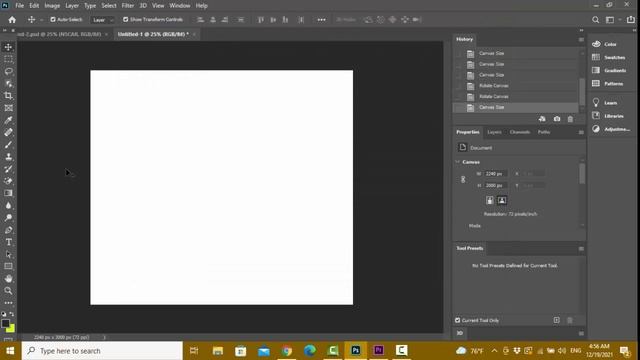Screen dimensions: 640x360
Task: Open the Window menu
Action: pos(180,6)
